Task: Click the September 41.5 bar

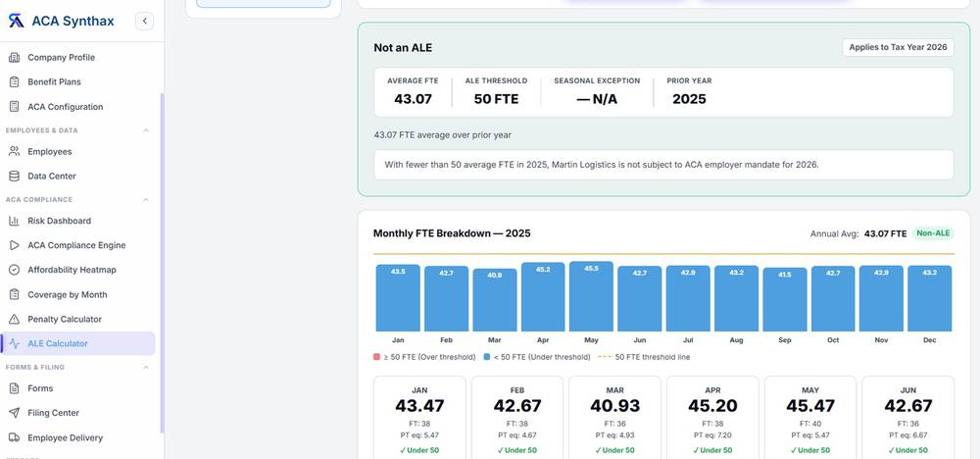Action: (785, 300)
